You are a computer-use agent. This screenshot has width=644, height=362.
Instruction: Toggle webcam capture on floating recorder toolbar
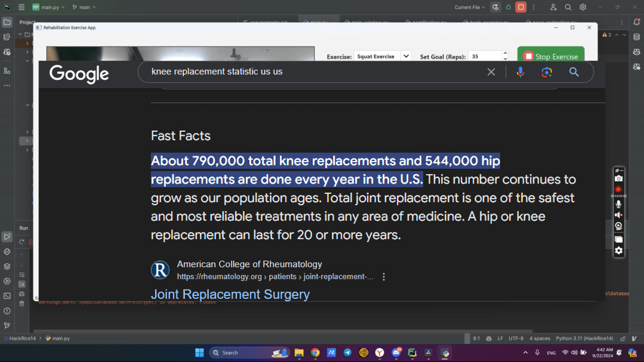[x=619, y=226]
